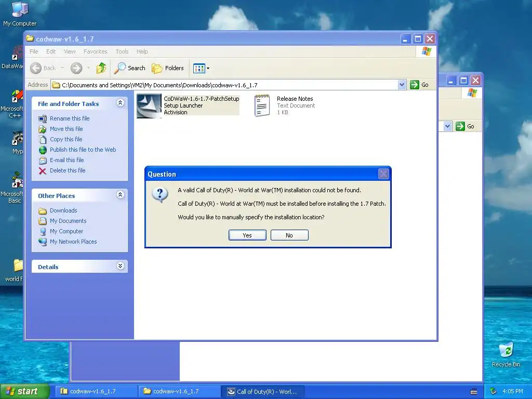Click Copy this file
This screenshot has width=532, height=399.
pyautogui.click(x=66, y=139)
